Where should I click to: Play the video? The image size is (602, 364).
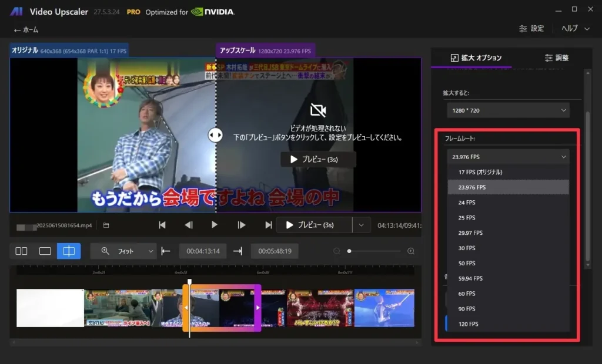click(215, 225)
